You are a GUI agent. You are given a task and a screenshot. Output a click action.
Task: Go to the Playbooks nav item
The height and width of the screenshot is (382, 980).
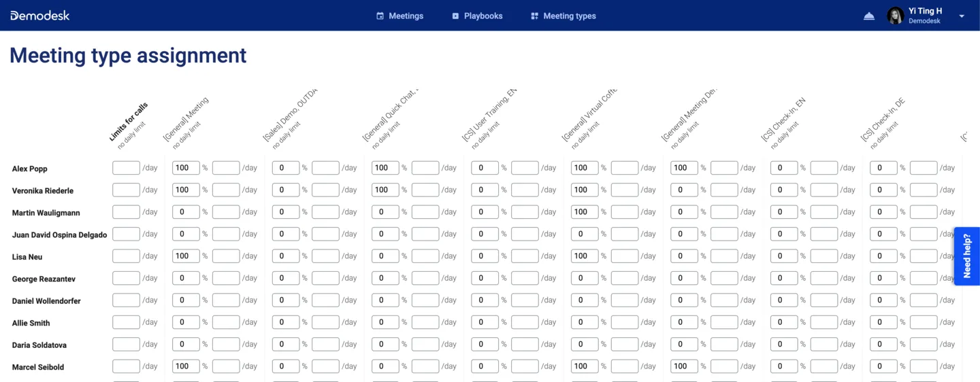tap(477, 16)
